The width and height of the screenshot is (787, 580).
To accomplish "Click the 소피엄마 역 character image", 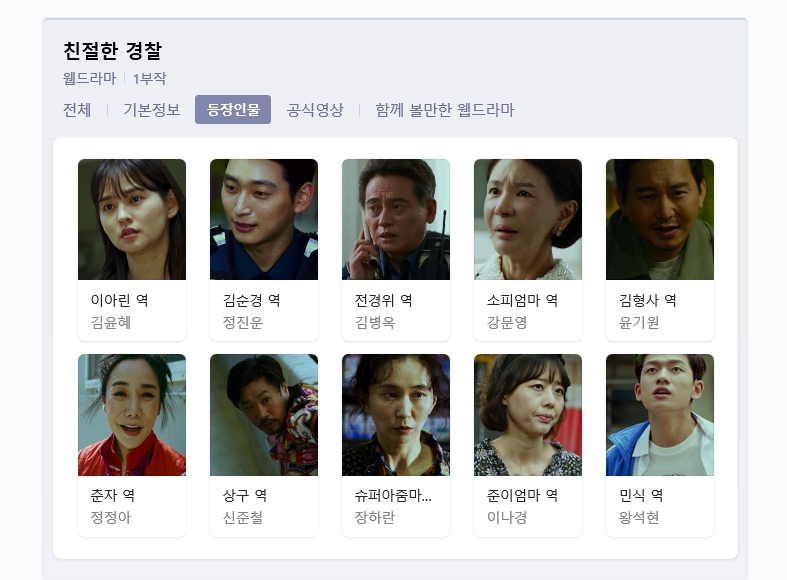I will tap(528, 219).
